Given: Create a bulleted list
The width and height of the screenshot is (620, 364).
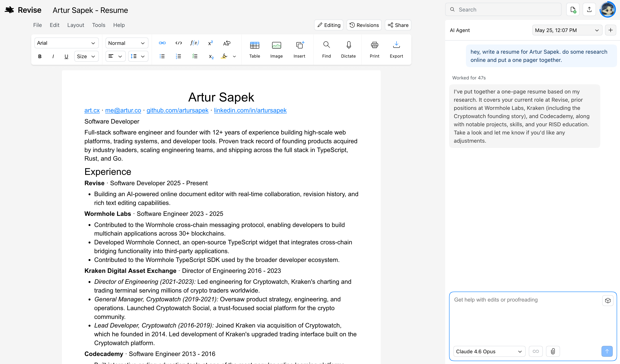Looking at the screenshot, I should [x=162, y=57].
